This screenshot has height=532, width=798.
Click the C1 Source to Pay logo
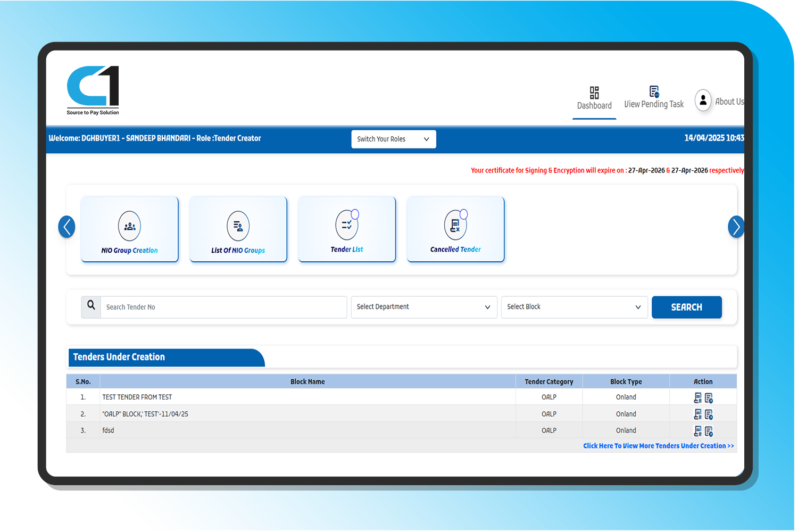[93, 90]
